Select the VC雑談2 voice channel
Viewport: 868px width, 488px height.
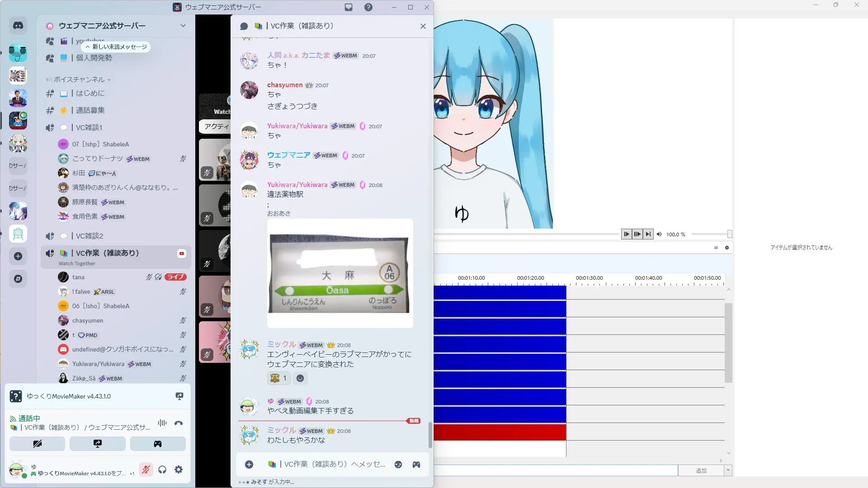(89, 236)
